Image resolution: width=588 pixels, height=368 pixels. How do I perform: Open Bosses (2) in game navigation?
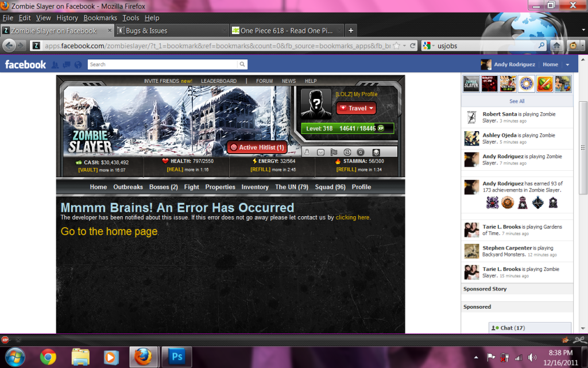pos(164,187)
